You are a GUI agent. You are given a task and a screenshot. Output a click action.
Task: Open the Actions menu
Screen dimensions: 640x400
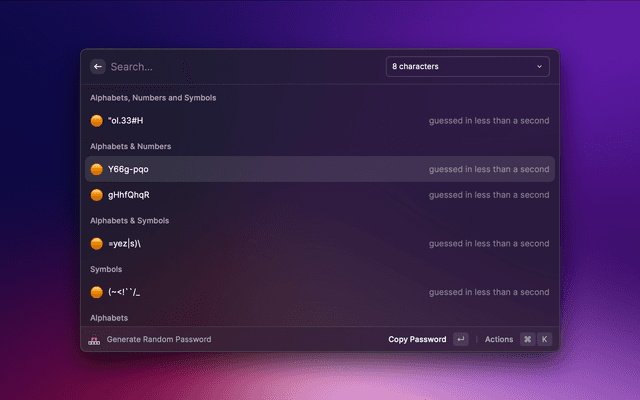click(498, 340)
